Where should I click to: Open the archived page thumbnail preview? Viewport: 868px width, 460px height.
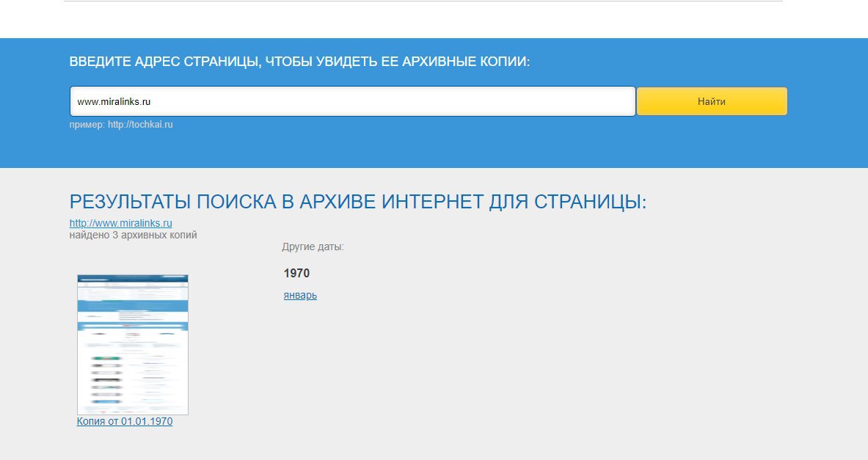132,344
